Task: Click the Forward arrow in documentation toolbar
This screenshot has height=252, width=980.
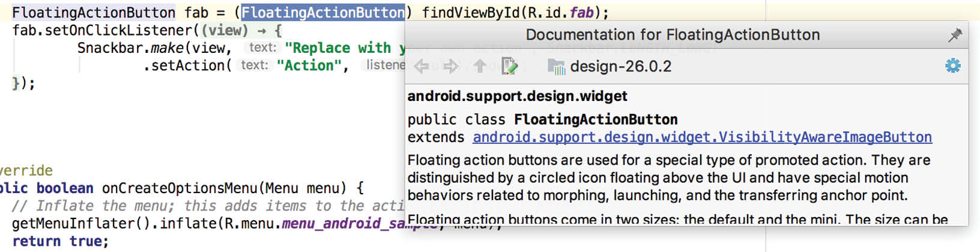Action: pyautogui.click(x=451, y=66)
